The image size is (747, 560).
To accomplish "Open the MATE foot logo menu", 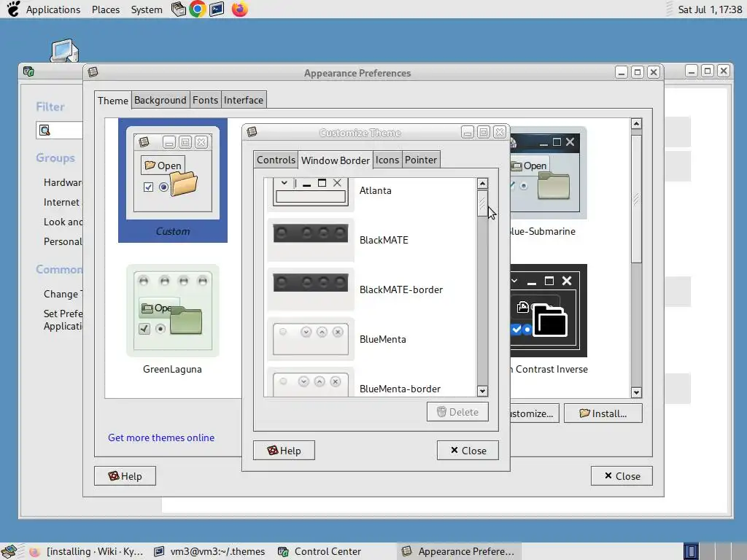I will pyautogui.click(x=13, y=9).
